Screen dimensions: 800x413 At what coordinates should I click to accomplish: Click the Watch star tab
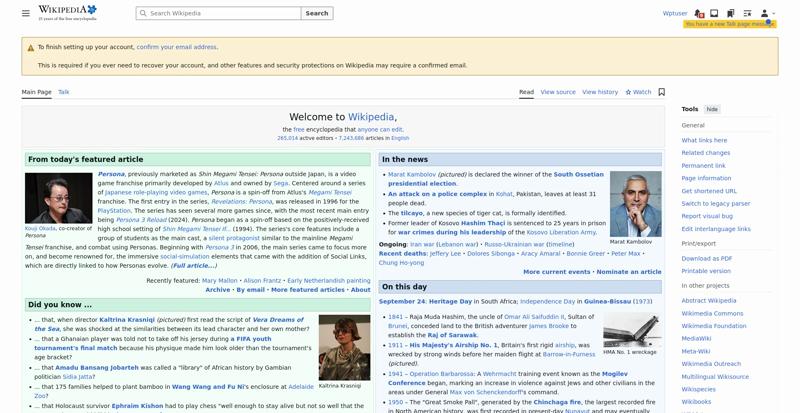click(638, 92)
